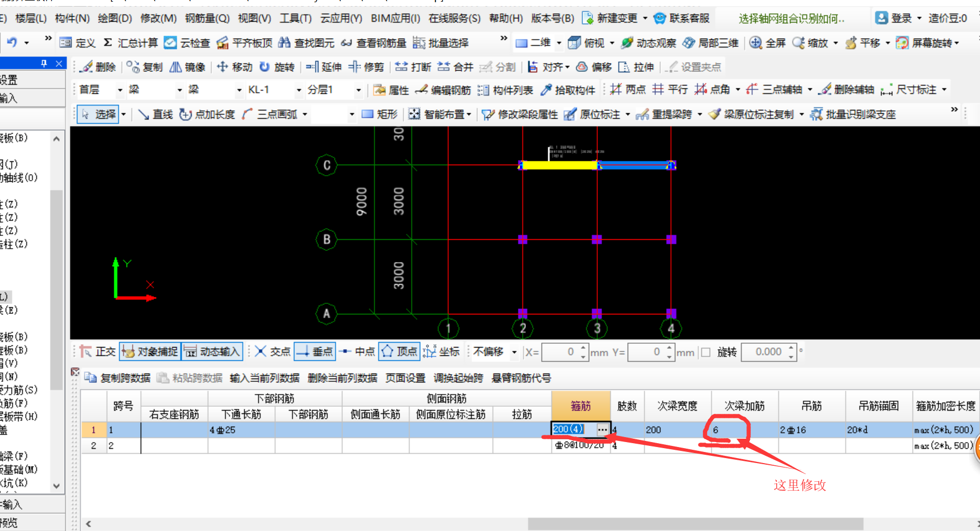The width and height of the screenshot is (980, 531).
Task: Open the BIM应用(I) menu
Action: 395,18
